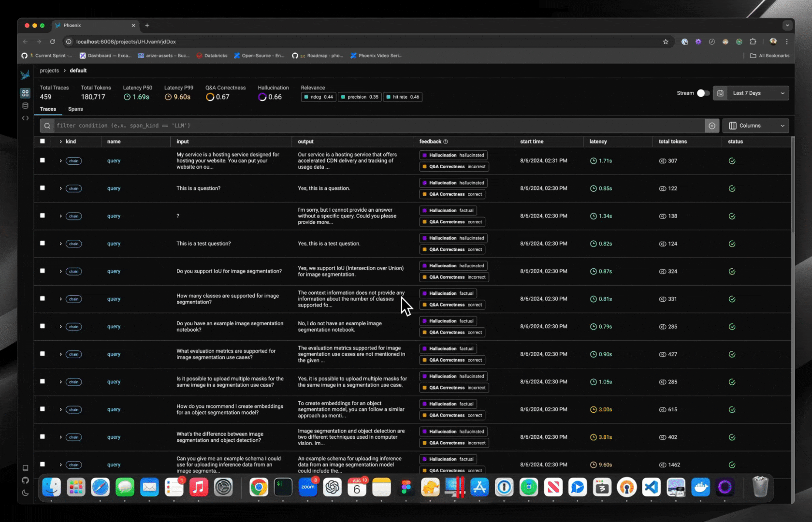Open the GitHub icon in the sidebar
The image size is (812, 522).
(25, 480)
